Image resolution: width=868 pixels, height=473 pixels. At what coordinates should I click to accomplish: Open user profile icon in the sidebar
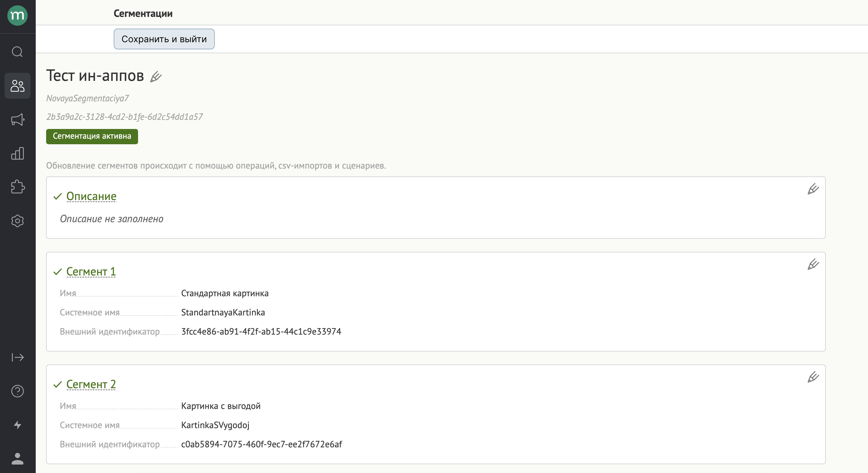pos(18,458)
